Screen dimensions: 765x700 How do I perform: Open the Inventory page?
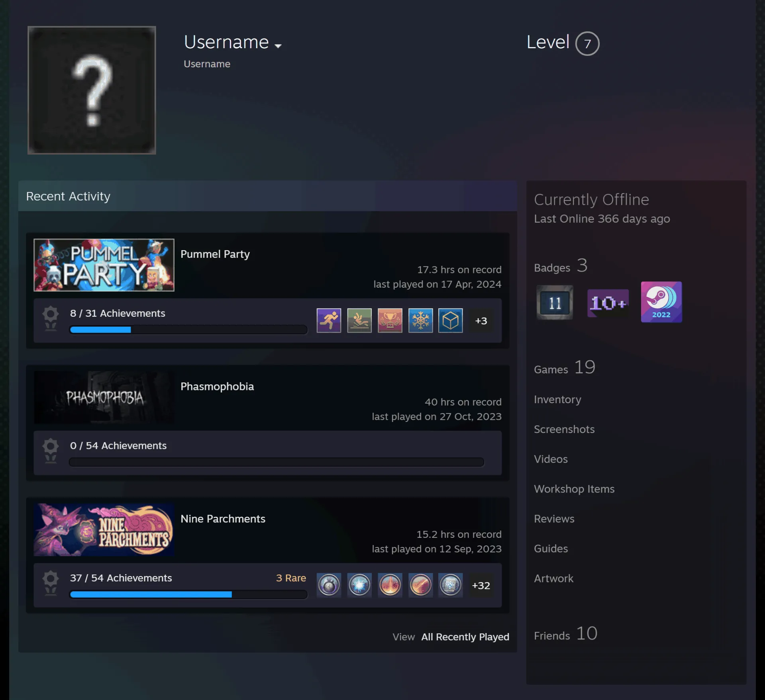(x=557, y=399)
